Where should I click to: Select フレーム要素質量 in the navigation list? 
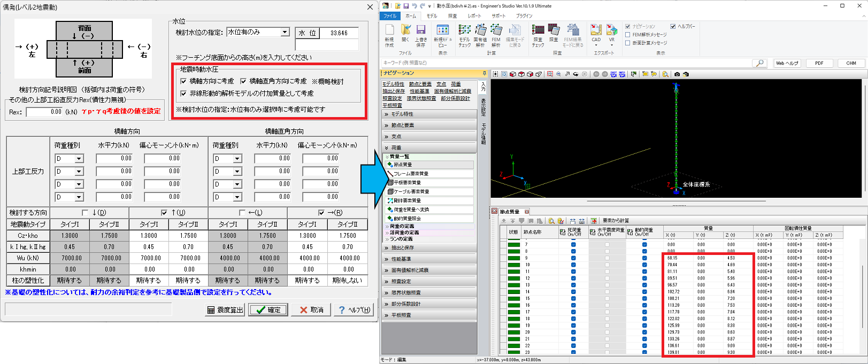point(410,174)
